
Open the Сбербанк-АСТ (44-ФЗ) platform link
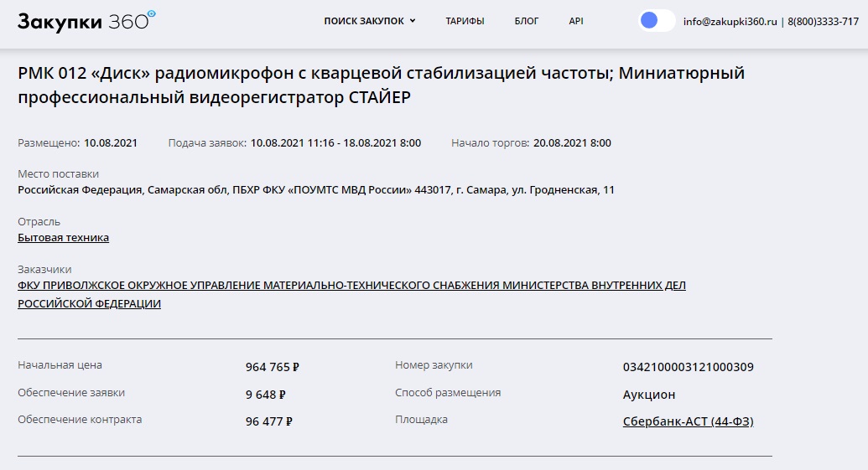pyautogui.click(x=688, y=421)
